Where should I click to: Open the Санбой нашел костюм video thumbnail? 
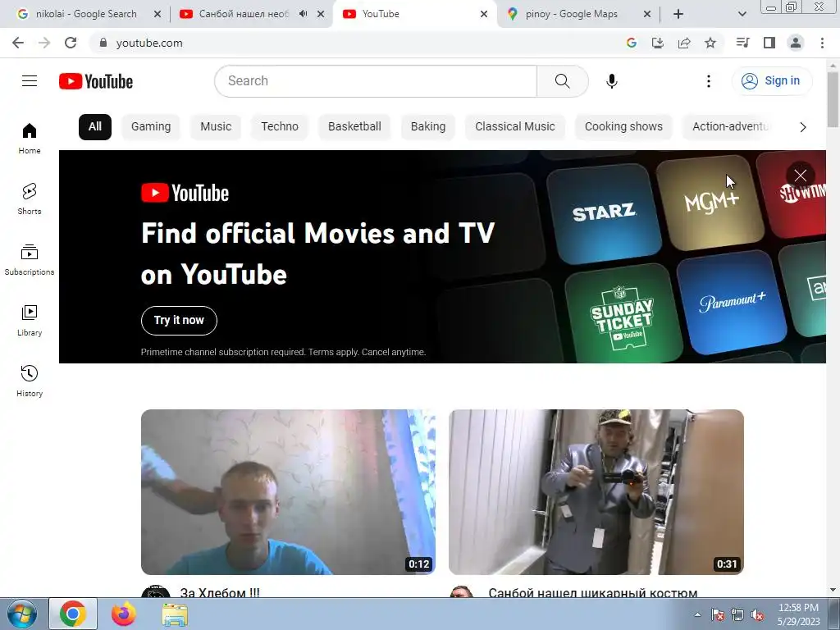(x=596, y=492)
